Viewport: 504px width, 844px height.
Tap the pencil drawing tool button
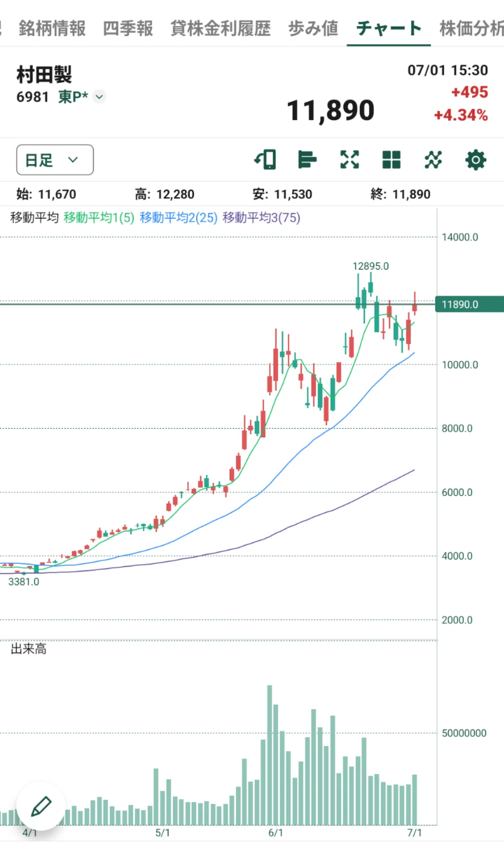41,806
